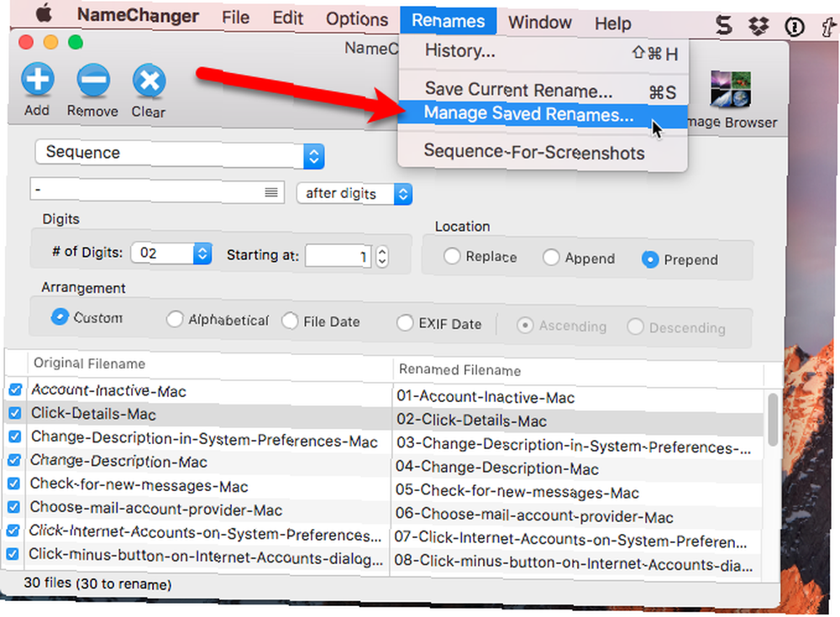This screenshot has height=617, width=840.
Task: Click the Original Filename column header
Action: point(90,363)
